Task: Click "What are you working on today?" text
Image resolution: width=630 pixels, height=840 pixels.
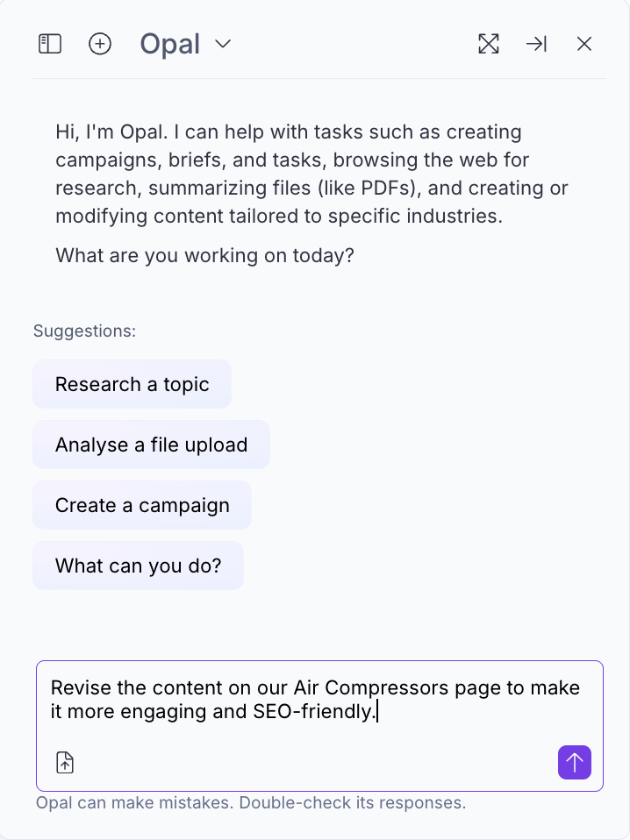Action: (204, 256)
